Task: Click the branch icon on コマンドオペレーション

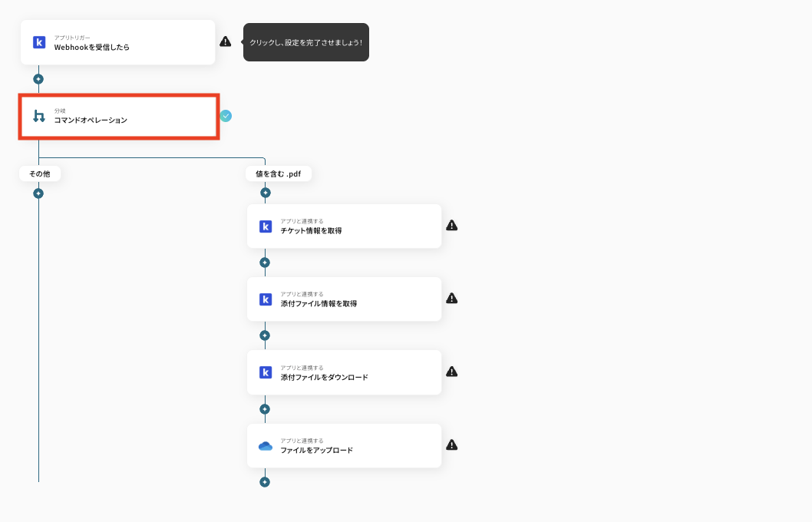Action: coord(39,116)
